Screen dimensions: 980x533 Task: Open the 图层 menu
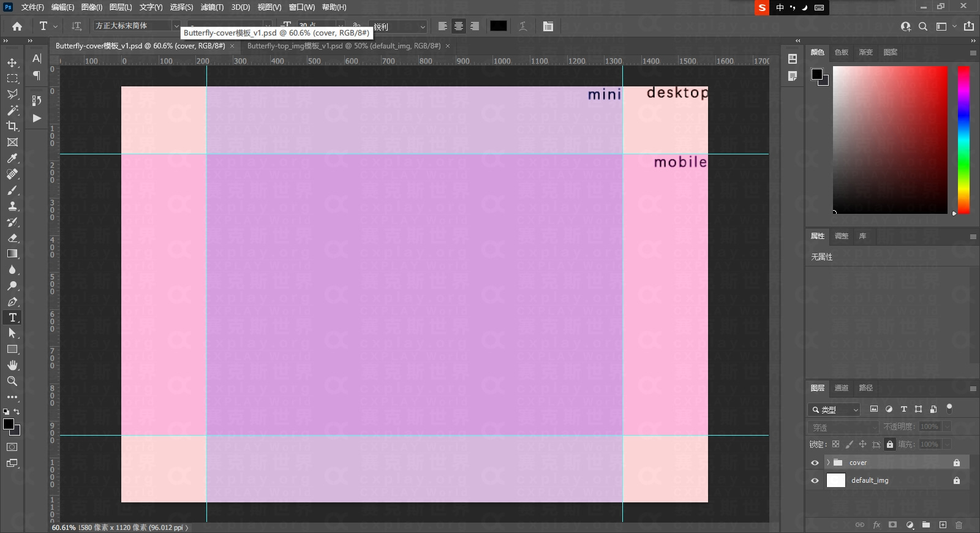pyautogui.click(x=121, y=7)
